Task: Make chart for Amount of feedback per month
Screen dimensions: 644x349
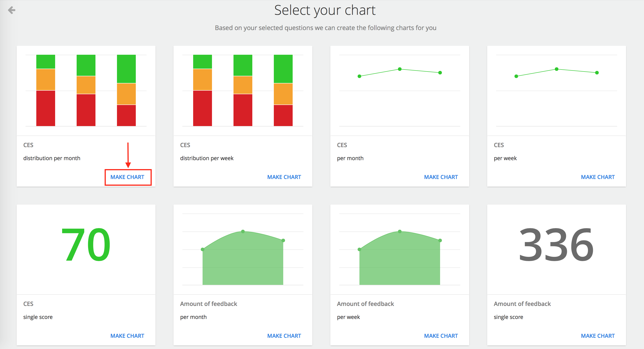Action: [x=284, y=336]
